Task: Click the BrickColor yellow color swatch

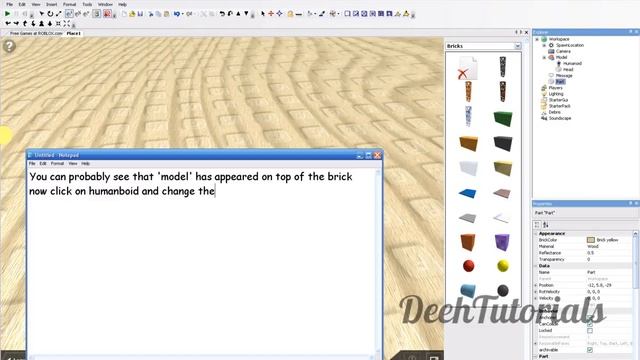Action: [x=591, y=240]
